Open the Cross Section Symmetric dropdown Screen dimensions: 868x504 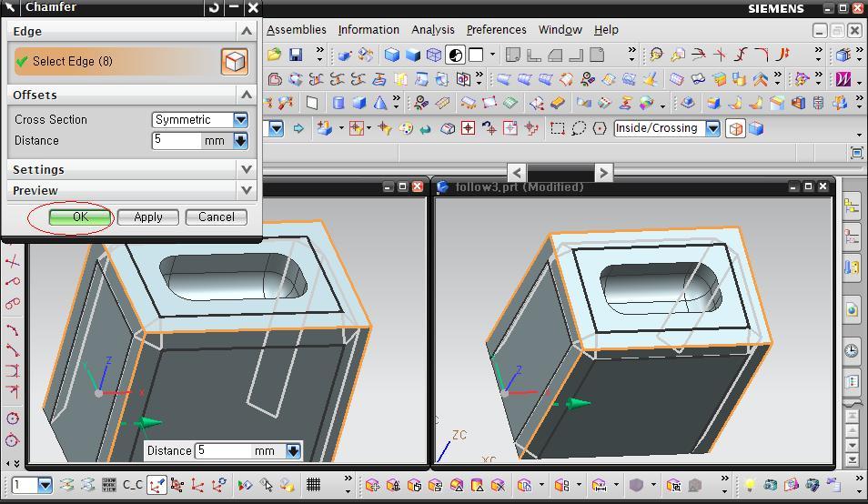click(240, 119)
